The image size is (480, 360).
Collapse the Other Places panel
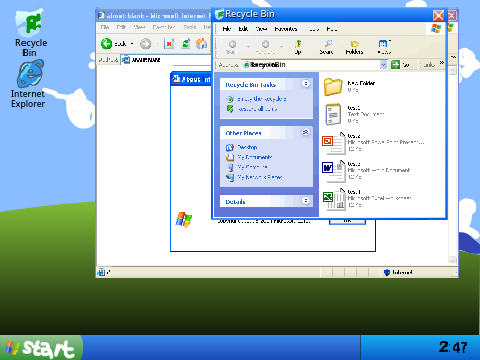[x=306, y=132]
